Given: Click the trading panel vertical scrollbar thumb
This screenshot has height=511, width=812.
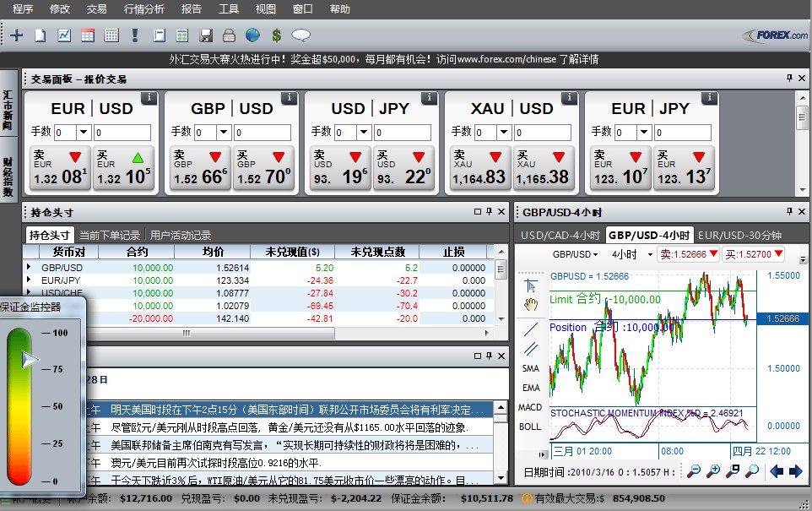Looking at the screenshot, I should tap(802, 117).
